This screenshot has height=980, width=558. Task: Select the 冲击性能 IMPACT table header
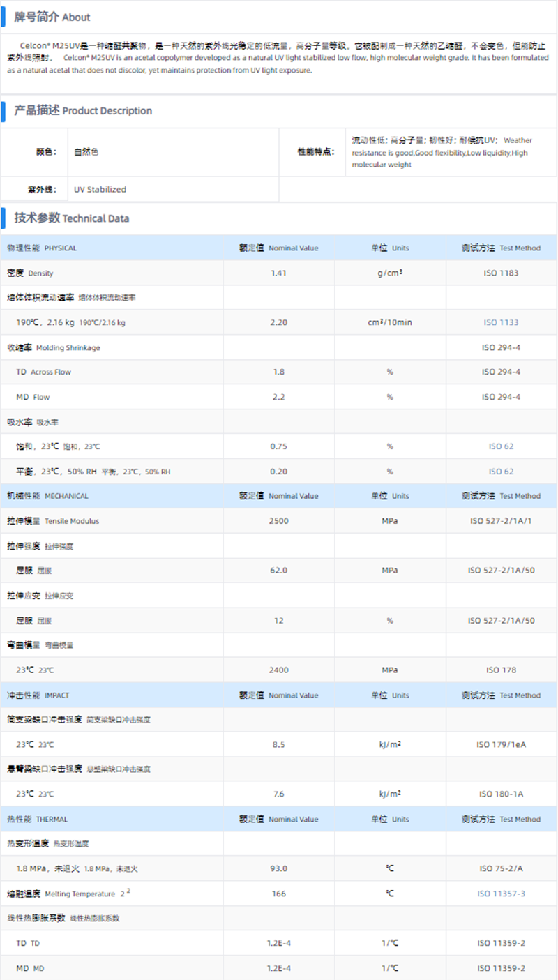(39, 695)
